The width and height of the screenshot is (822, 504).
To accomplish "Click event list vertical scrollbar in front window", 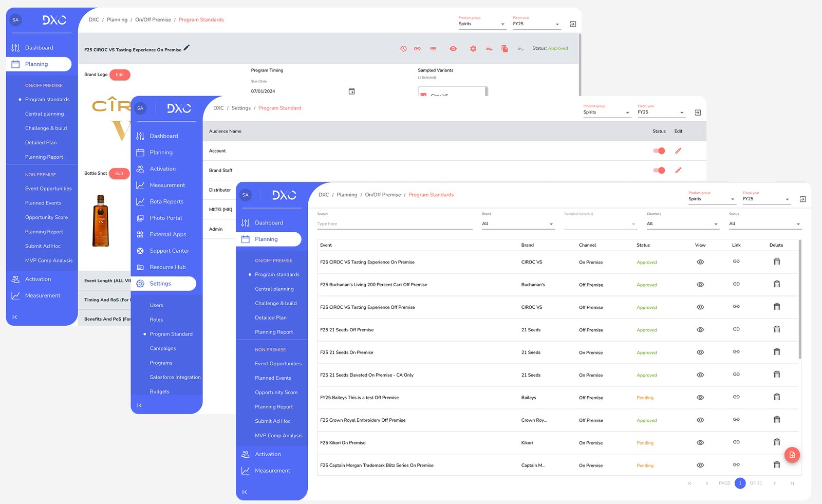I will pos(800,300).
